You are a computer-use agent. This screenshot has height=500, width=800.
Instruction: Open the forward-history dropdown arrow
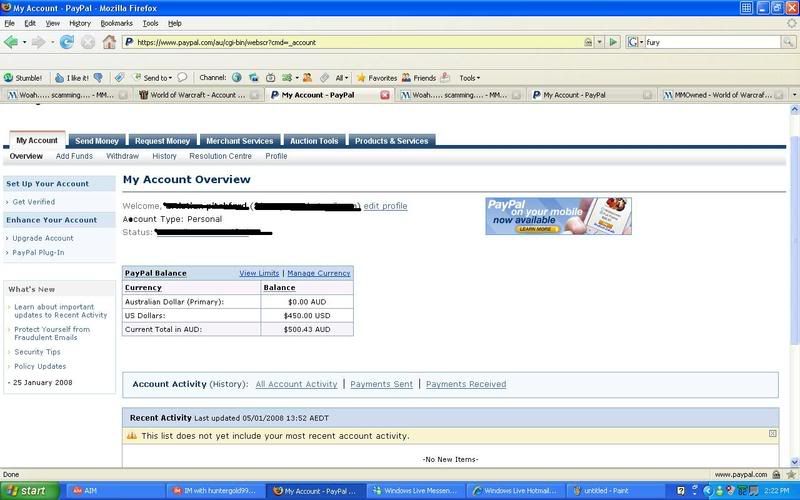point(52,42)
